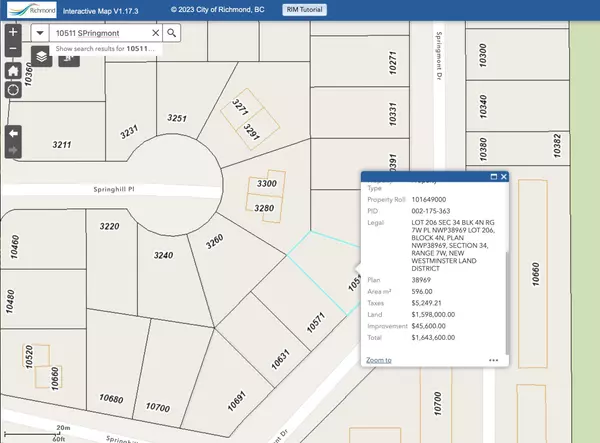
Task: Close the property info popup
Action: [x=504, y=177]
